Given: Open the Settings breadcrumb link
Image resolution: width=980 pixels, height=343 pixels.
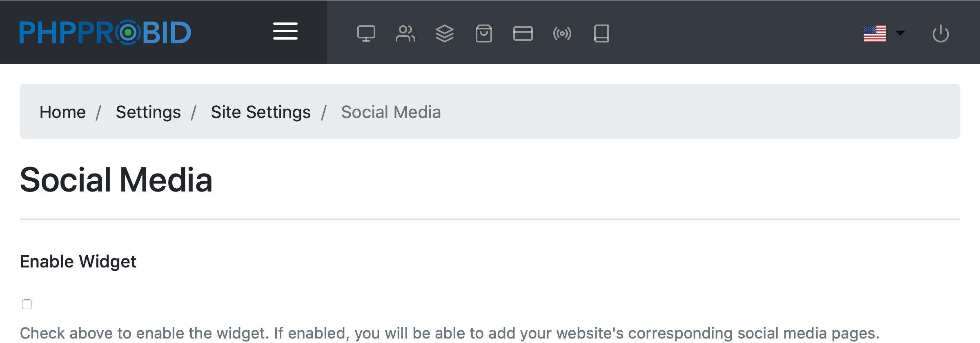Looking at the screenshot, I should tap(148, 112).
